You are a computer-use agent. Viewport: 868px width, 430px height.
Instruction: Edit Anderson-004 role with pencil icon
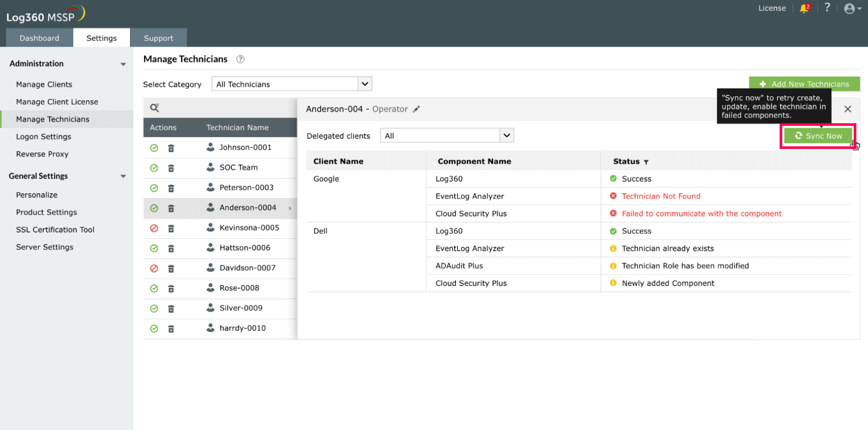coord(417,109)
